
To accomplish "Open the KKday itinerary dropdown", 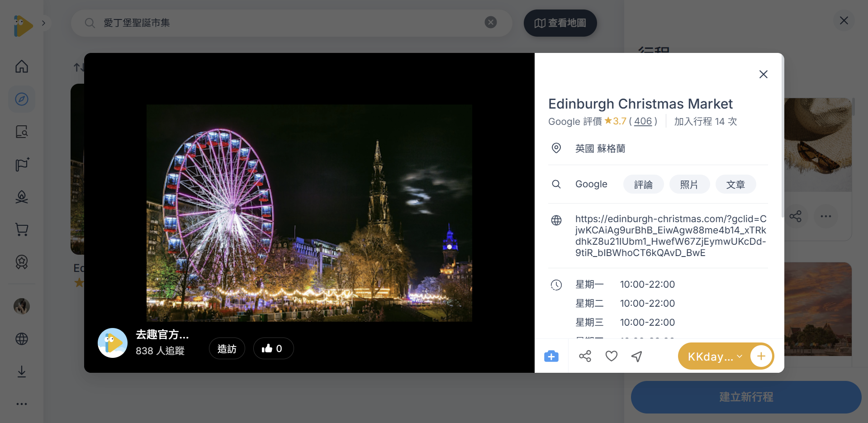I will [x=715, y=356].
